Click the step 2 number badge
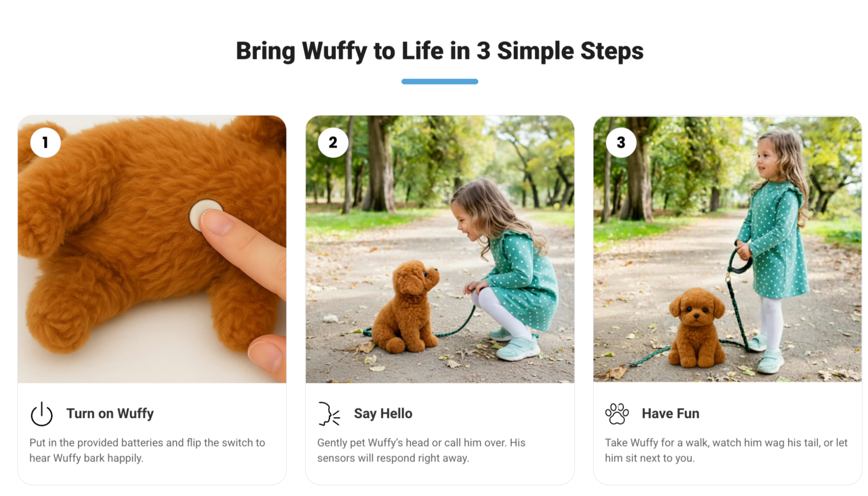Image resolution: width=868 pixels, height=496 pixels. 333,142
